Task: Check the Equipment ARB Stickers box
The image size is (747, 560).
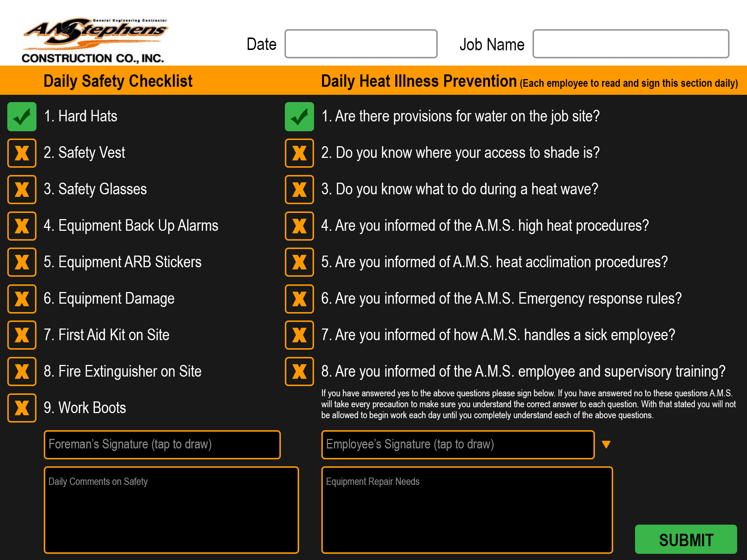Action: coord(22,262)
